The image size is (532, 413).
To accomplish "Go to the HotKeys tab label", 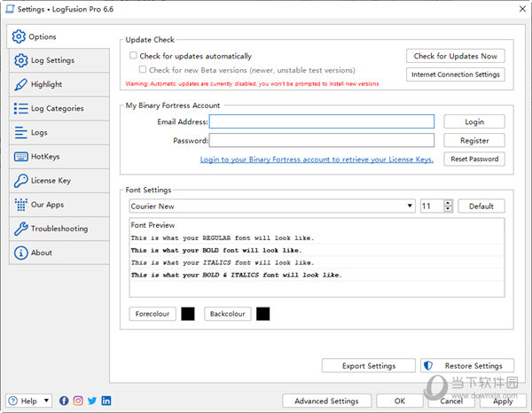I will point(45,157).
